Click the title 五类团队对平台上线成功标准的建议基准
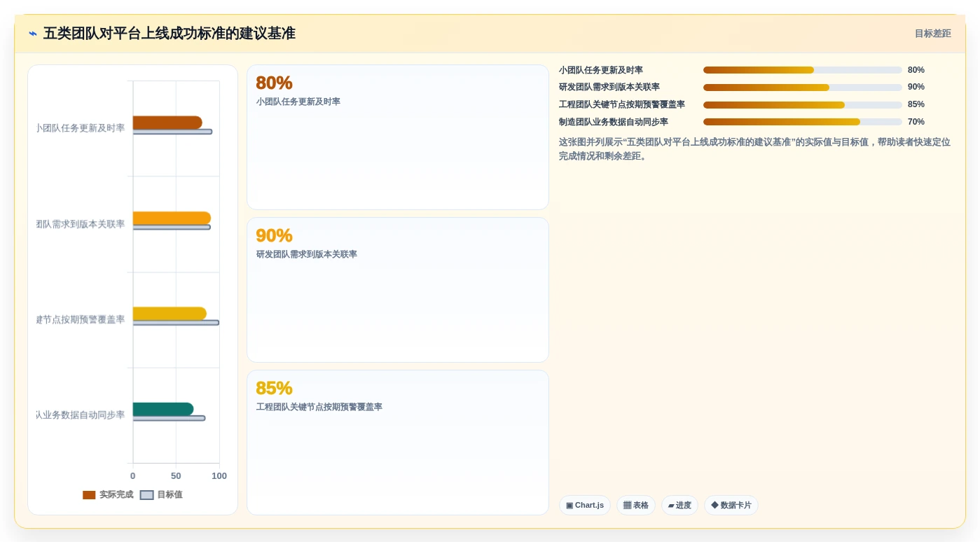The height and width of the screenshot is (542, 980). (x=170, y=34)
